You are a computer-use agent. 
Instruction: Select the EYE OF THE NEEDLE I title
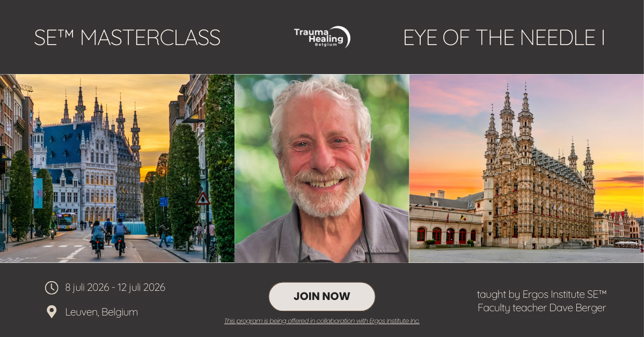[504, 38]
